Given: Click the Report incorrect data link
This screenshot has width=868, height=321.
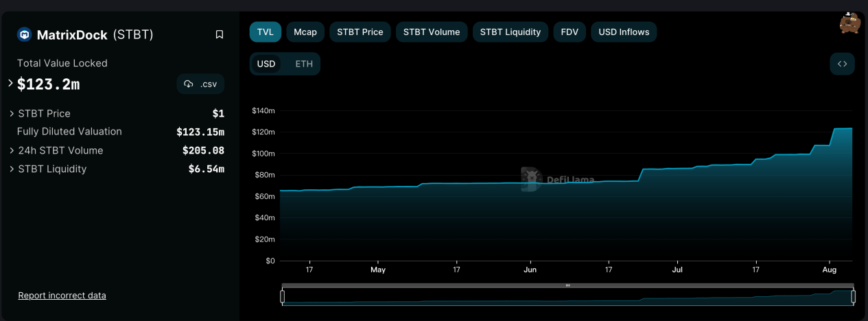Looking at the screenshot, I should pos(62,296).
